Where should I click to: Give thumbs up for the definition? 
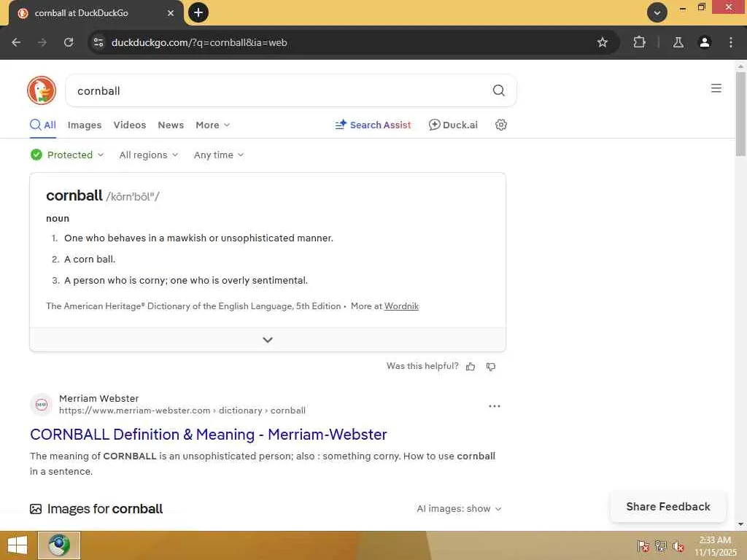(471, 367)
